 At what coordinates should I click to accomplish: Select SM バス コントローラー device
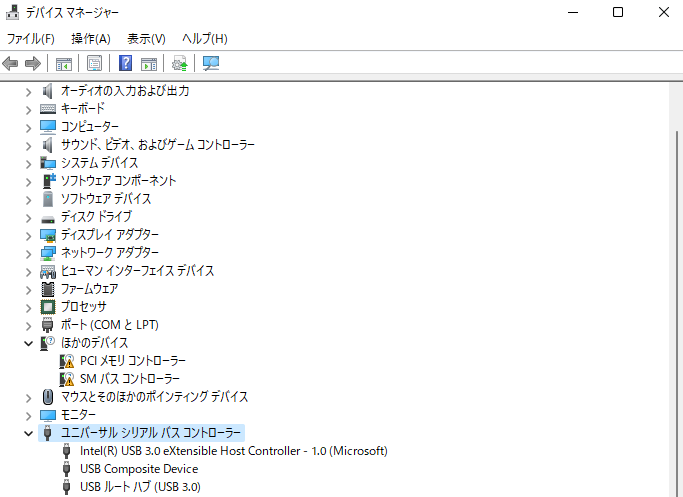(130, 379)
